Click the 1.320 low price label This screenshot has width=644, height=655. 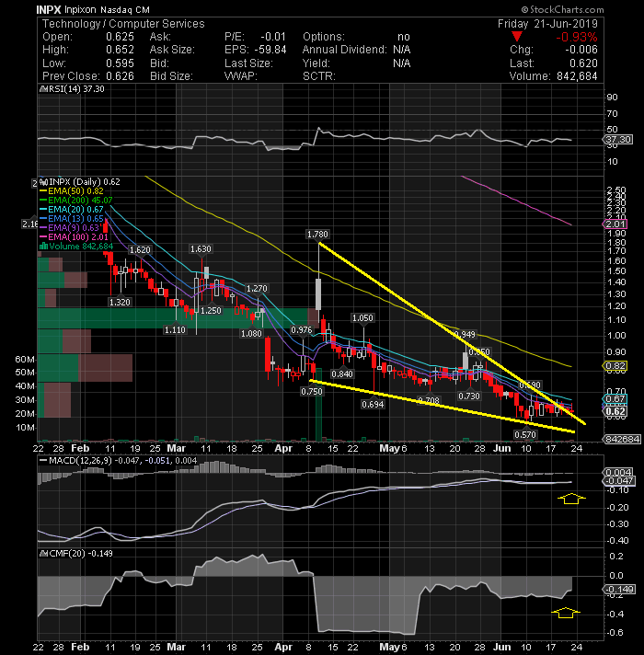120,302
